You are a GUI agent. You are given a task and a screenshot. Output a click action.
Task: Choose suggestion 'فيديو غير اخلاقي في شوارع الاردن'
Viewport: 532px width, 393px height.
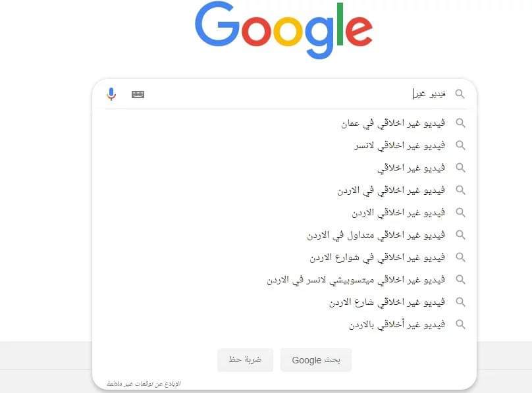(377, 257)
